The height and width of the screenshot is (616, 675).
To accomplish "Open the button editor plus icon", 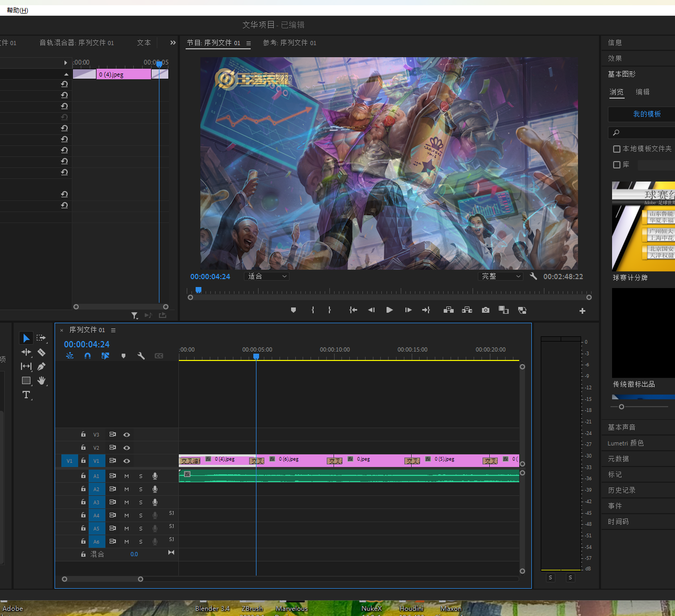I will 582,311.
